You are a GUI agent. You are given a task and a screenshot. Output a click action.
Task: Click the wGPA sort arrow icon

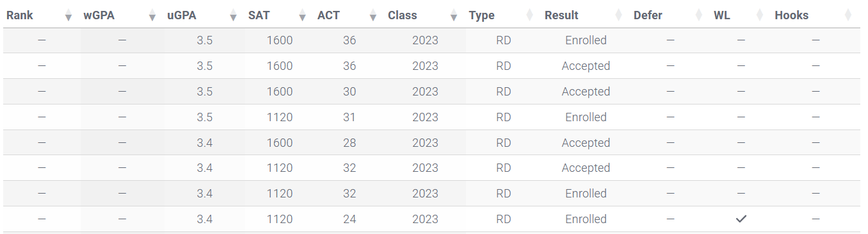pyautogui.click(x=152, y=15)
